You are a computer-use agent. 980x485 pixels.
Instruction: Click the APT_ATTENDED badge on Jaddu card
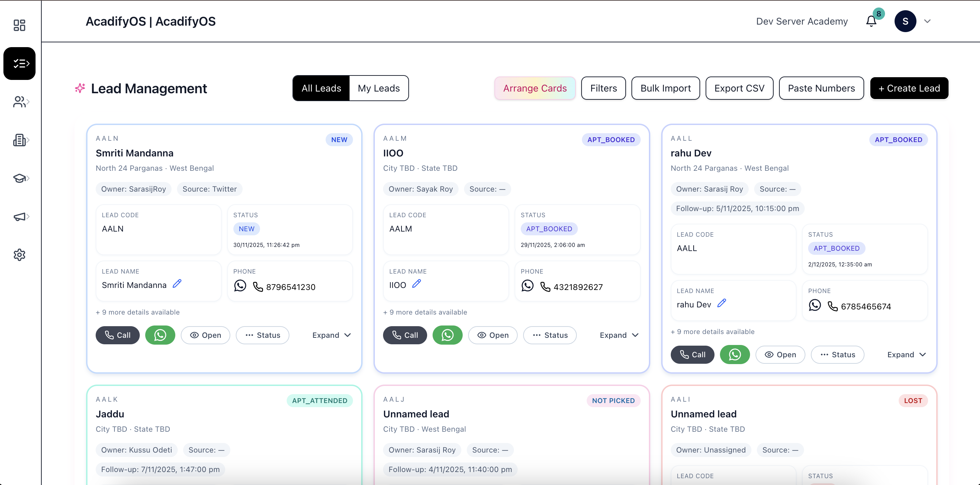(x=319, y=401)
